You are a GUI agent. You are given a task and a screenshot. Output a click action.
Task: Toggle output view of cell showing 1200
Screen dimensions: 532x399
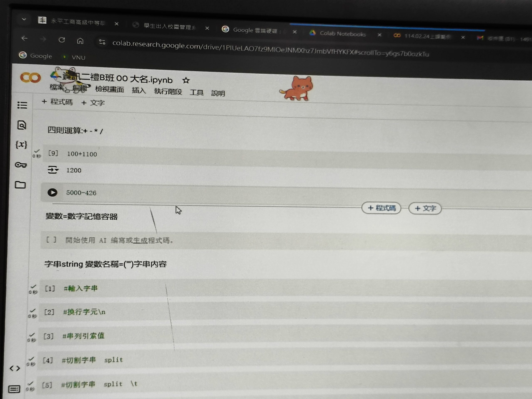53,170
